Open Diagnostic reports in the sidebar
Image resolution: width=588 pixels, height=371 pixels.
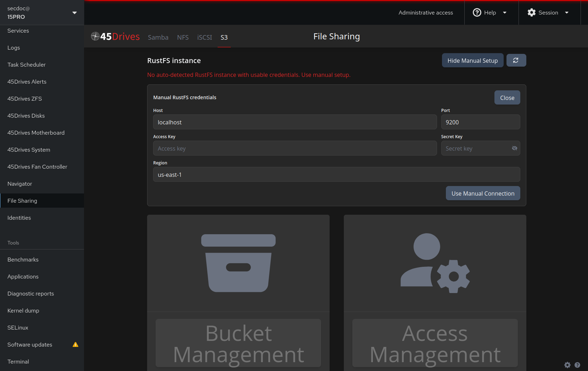tap(42, 294)
